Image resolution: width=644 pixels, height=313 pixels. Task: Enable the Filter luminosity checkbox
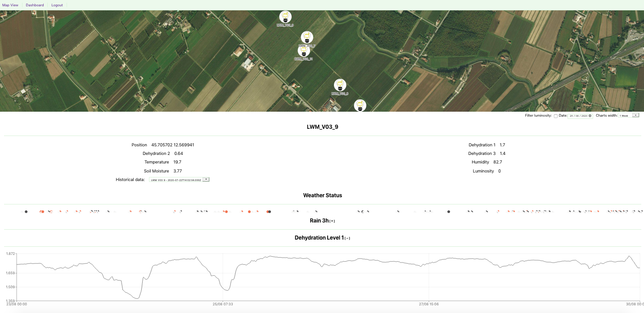[x=555, y=116]
